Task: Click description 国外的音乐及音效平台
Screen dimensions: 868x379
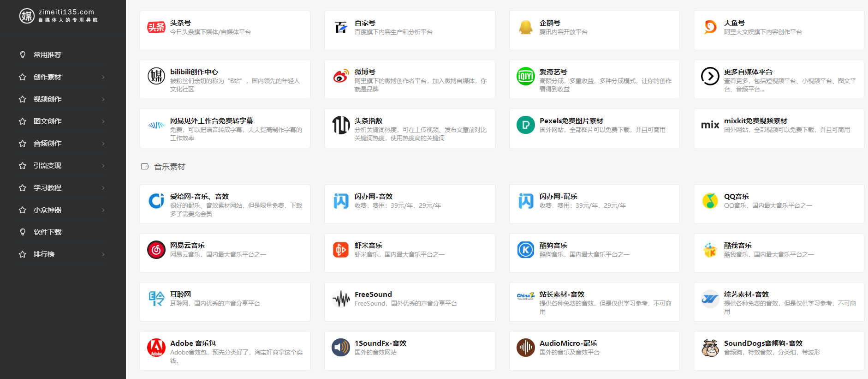Action: point(570,352)
